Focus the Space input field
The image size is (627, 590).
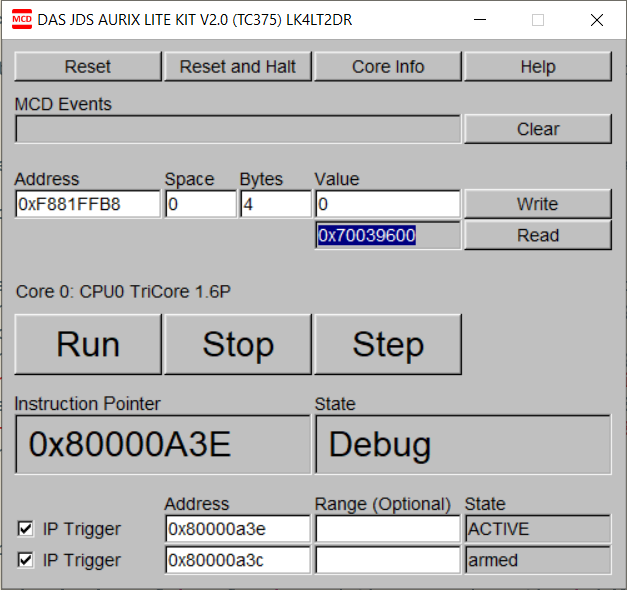tap(201, 204)
